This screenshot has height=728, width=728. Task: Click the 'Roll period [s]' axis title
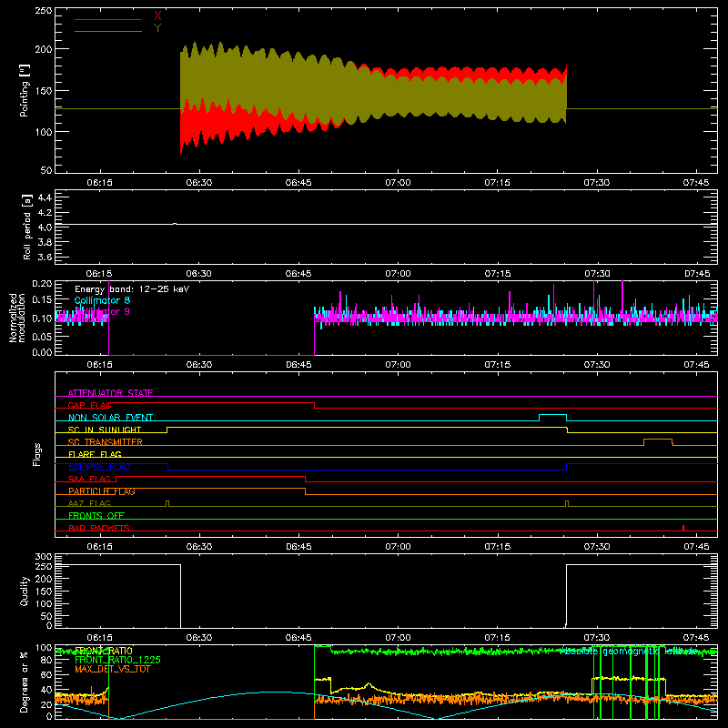[x=27, y=227]
